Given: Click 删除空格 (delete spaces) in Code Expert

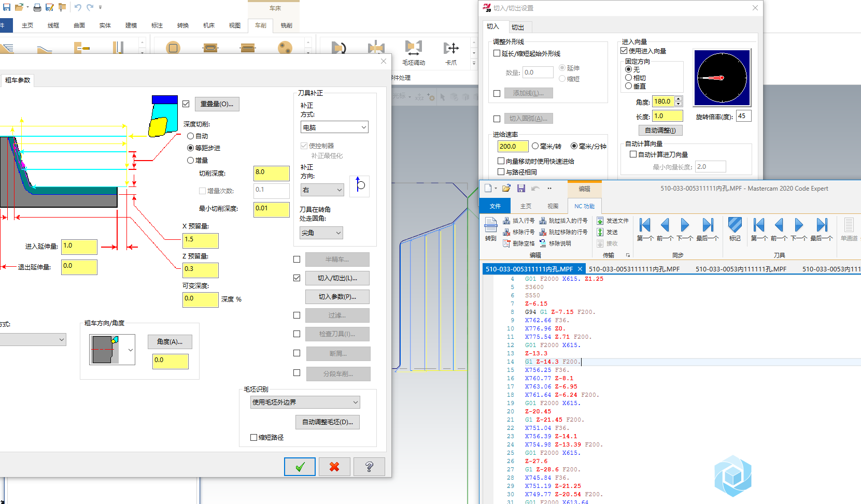Looking at the screenshot, I should 519,243.
